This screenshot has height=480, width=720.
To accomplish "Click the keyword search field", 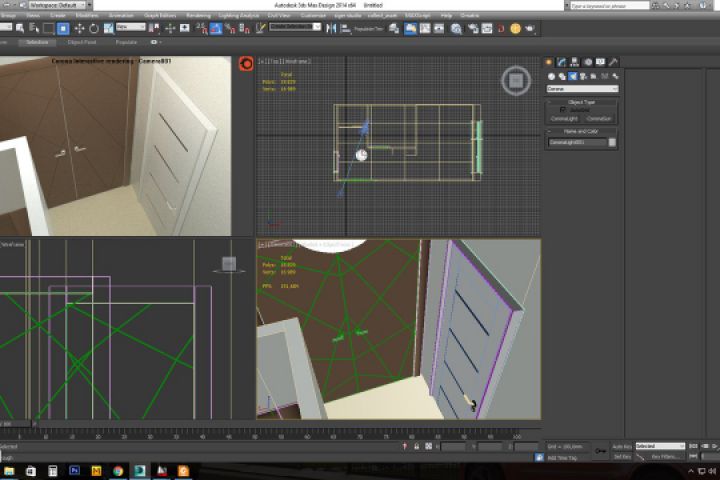I will 610,6.
